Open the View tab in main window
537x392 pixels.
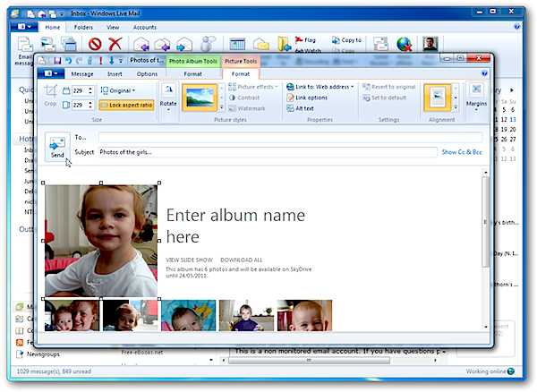tap(113, 28)
